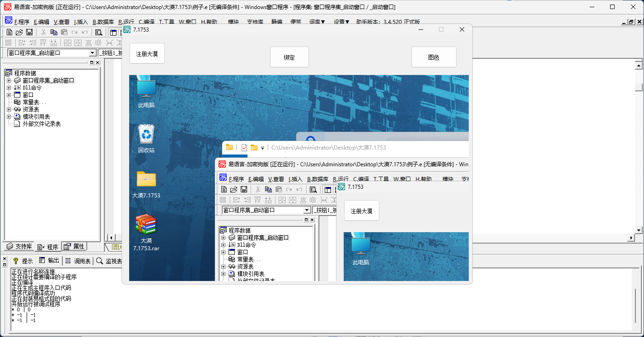644x337 pixels.
Task: Click the Open file folder icon
Action: tap(19, 32)
